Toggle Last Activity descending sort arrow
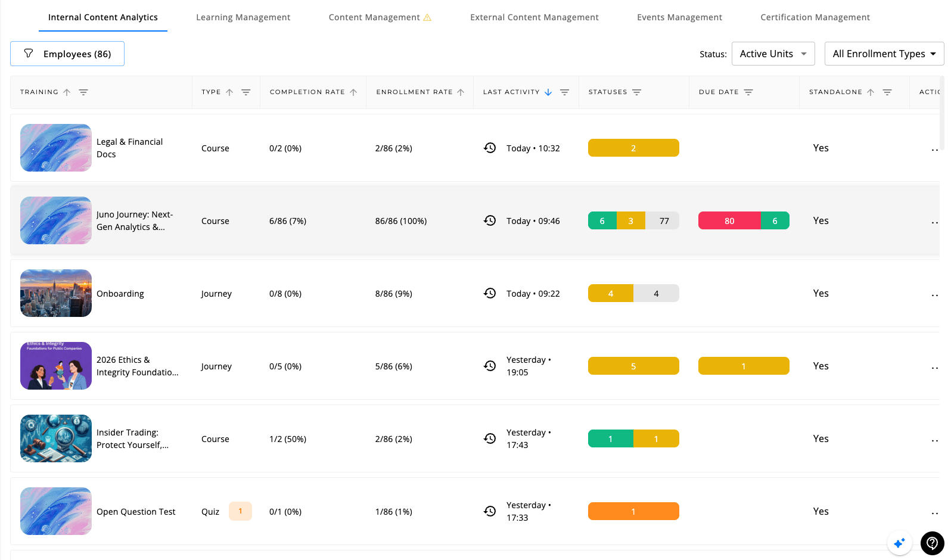 (548, 92)
